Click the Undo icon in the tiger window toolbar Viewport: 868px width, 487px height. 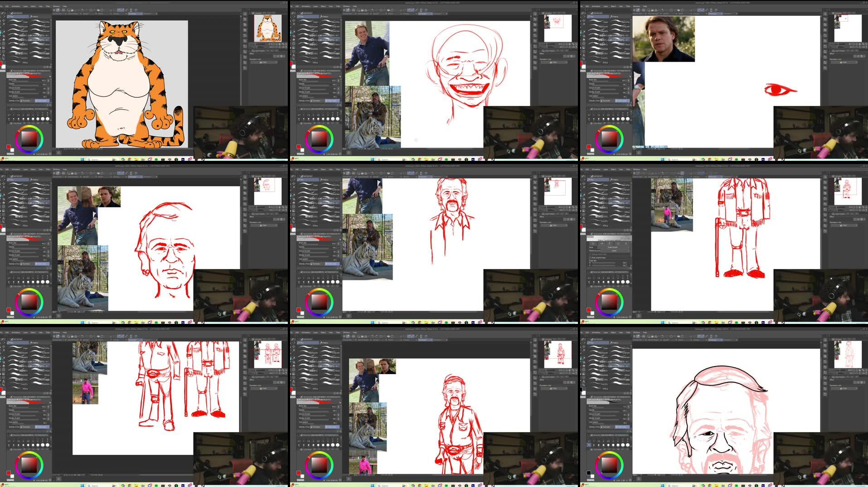82,10
